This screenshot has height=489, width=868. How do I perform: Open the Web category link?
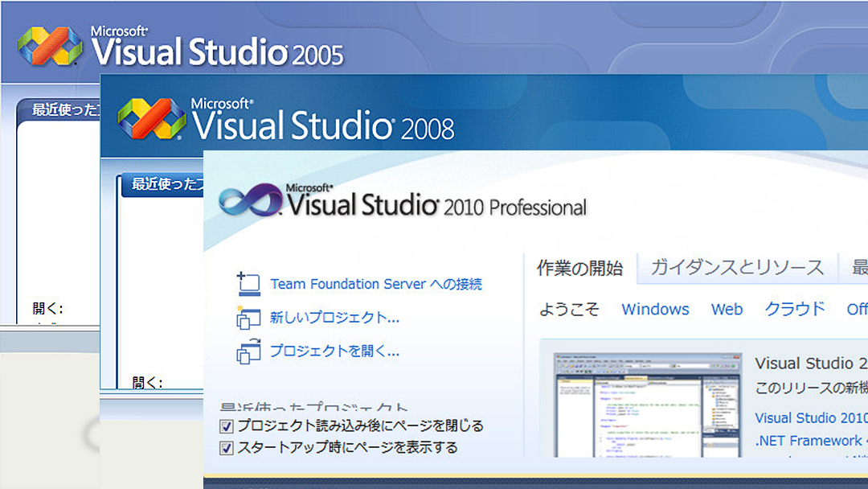pos(727,309)
